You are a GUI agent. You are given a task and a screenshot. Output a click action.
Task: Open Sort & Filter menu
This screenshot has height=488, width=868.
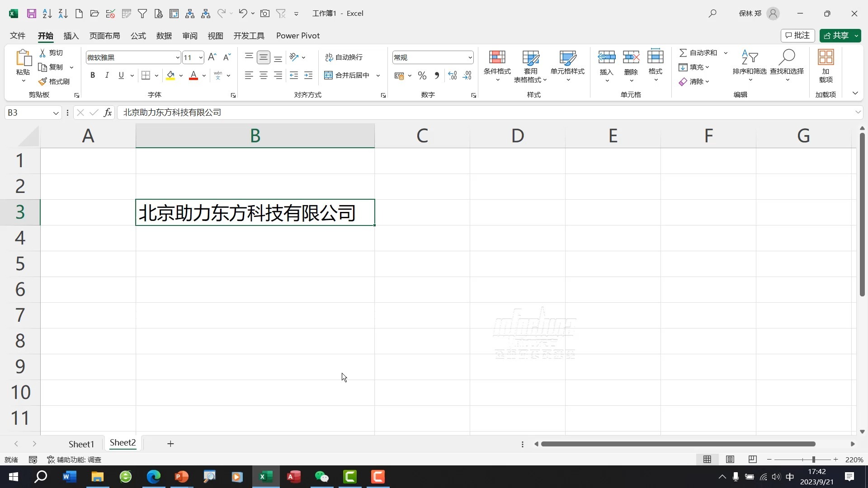[750, 66]
